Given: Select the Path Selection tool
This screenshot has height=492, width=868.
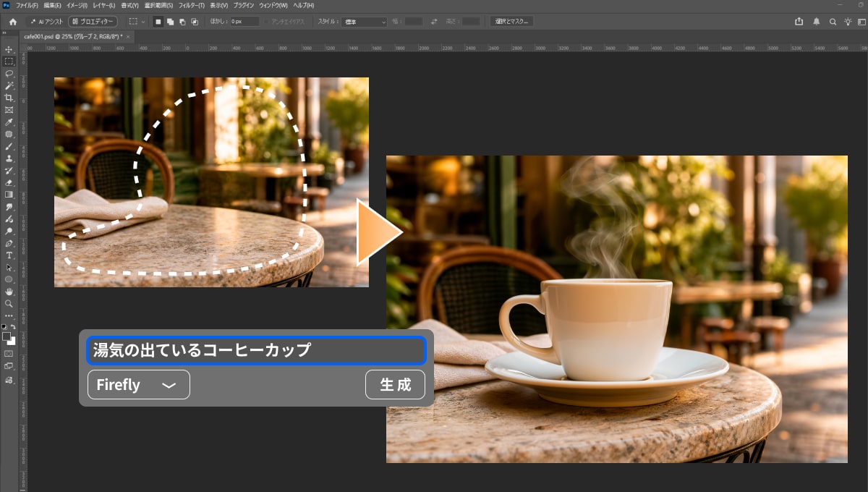Looking at the screenshot, I should click(x=9, y=267).
